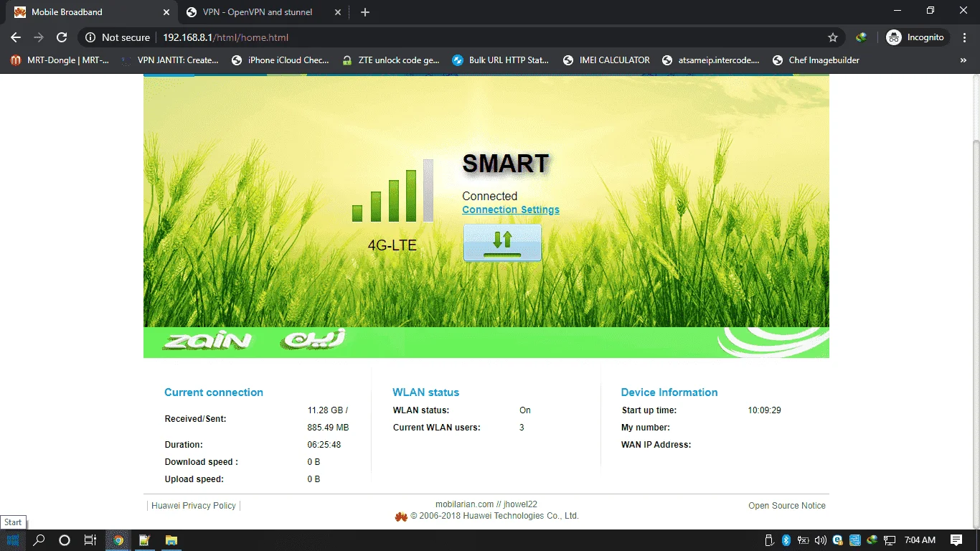The height and width of the screenshot is (551, 980).
Task: Click the address bar URL 192.168.8.1
Action: coord(225,37)
